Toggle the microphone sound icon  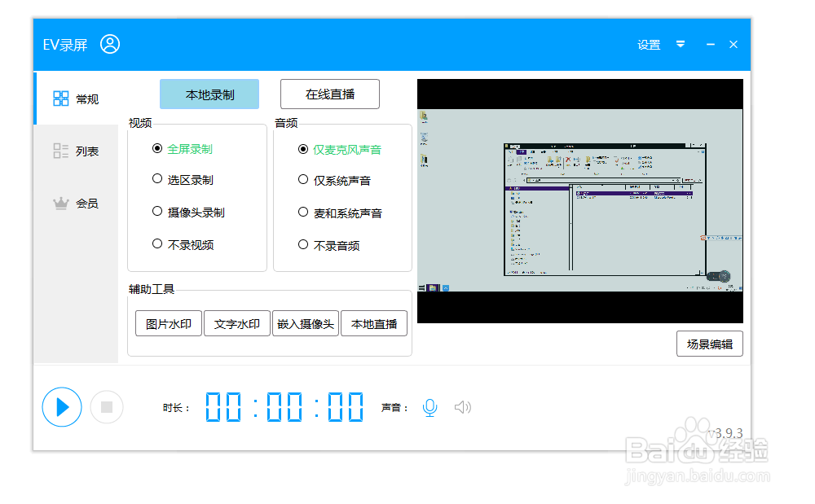coord(430,407)
